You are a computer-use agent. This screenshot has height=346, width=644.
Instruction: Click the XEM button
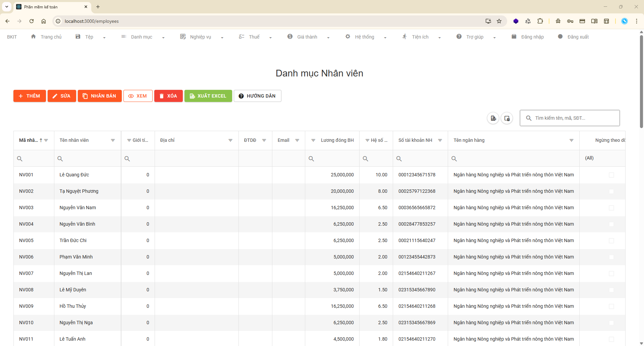[138, 96]
